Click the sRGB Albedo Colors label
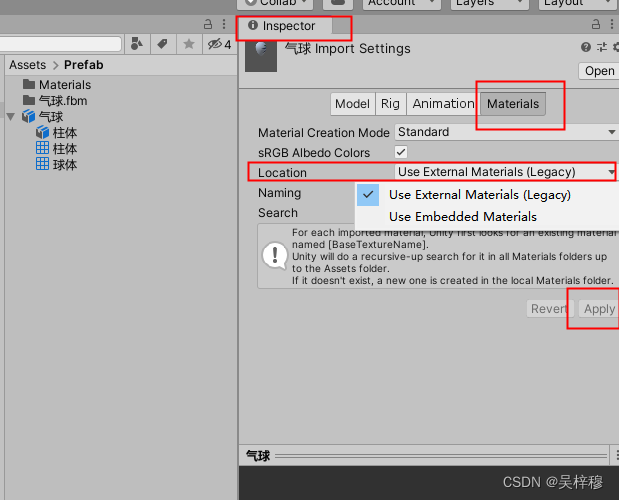The width and height of the screenshot is (619, 500). pyautogui.click(x=314, y=153)
